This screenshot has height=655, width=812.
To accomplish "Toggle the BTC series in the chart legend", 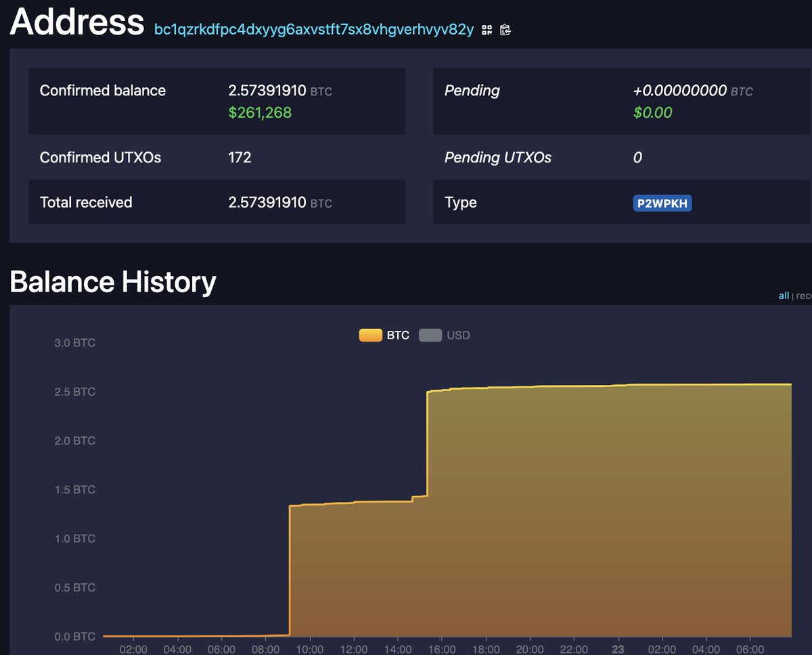I will (389, 335).
